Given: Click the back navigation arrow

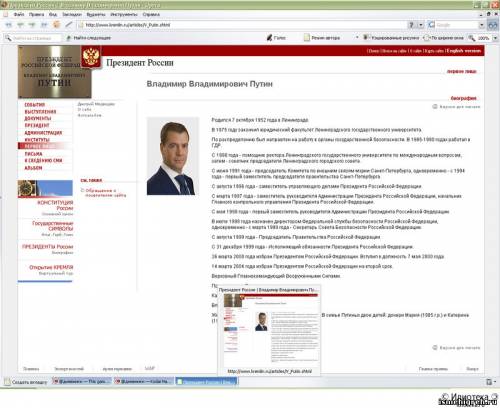Looking at the screenshot, I should click(8, 25).
